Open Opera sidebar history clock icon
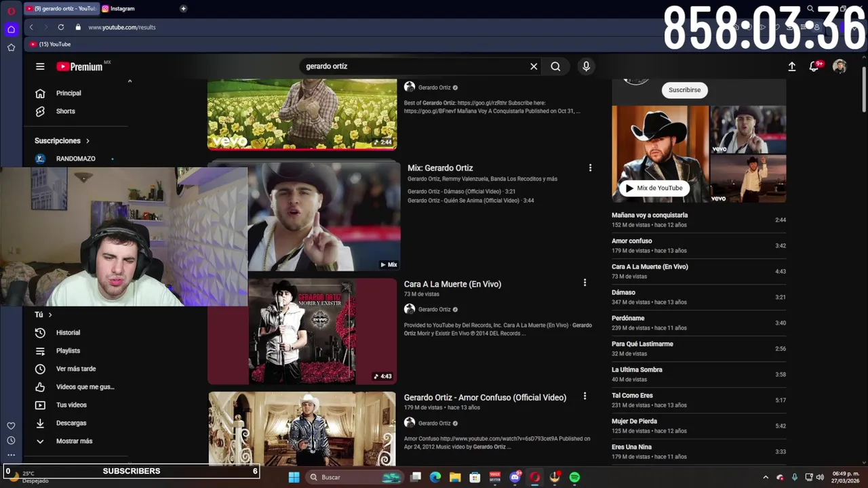The image size is (868, 488). coord(11,441)
